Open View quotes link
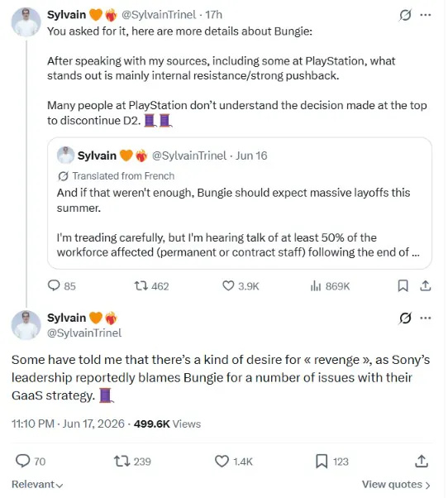 tap(396, 485)
